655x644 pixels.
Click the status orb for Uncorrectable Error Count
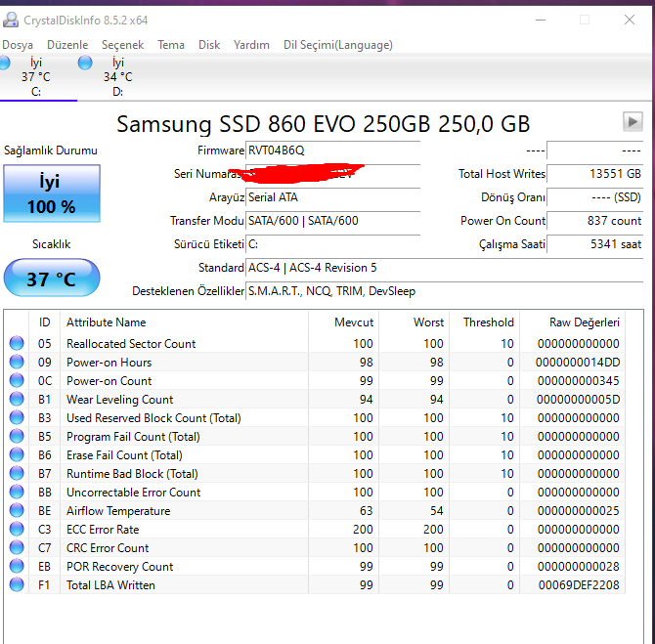pos(17,492)
